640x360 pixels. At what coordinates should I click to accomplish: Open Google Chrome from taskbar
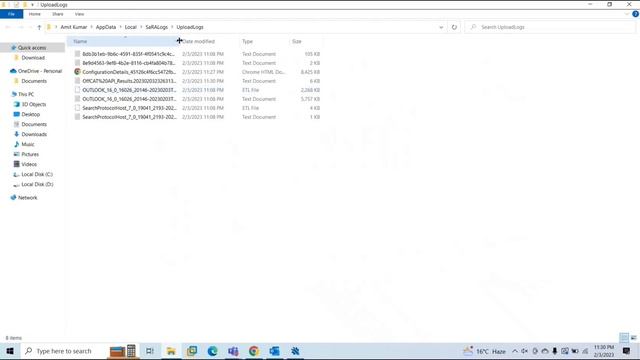(254, 351)
